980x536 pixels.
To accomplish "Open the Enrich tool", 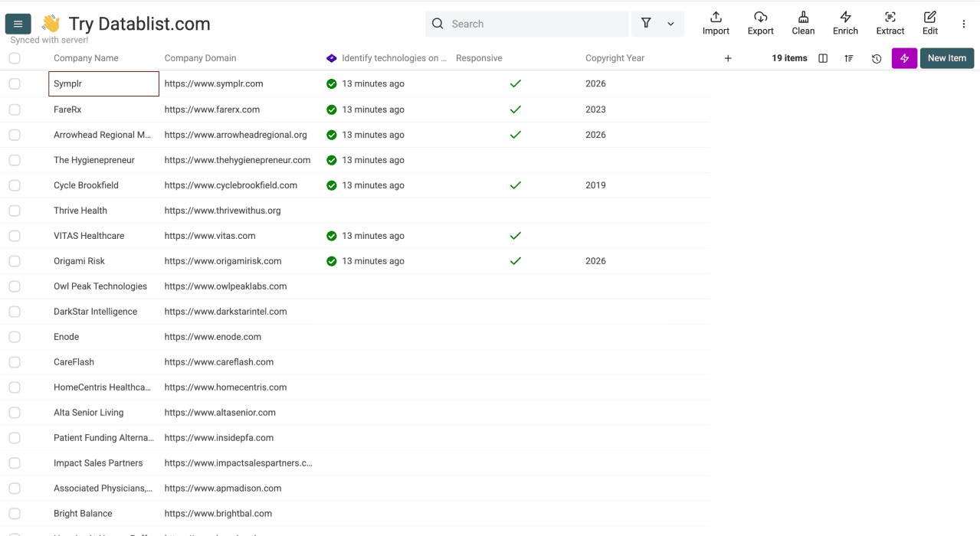I will pyautogui.click(x=845, y=23).
